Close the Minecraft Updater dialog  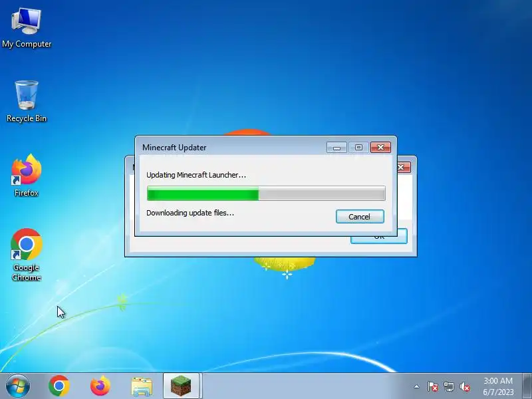tap(380, 147)
